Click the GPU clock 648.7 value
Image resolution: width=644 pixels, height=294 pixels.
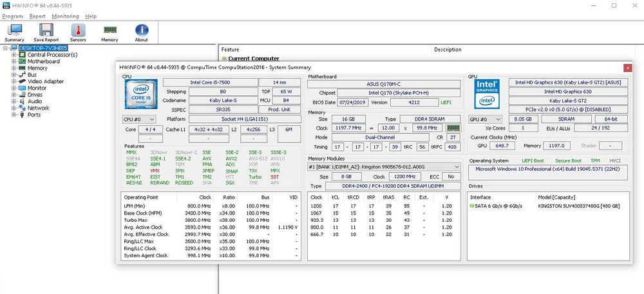[502, 146]
